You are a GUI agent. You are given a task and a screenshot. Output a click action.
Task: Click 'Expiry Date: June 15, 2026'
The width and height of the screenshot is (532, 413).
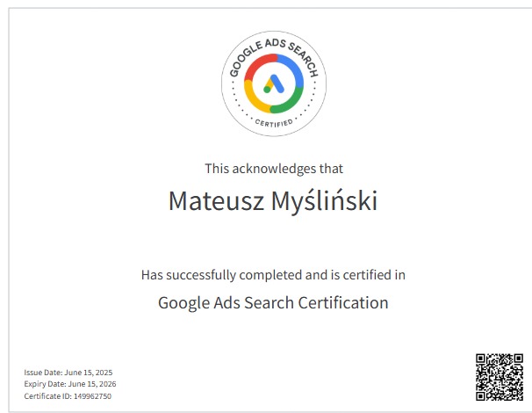tap(70, 384)
